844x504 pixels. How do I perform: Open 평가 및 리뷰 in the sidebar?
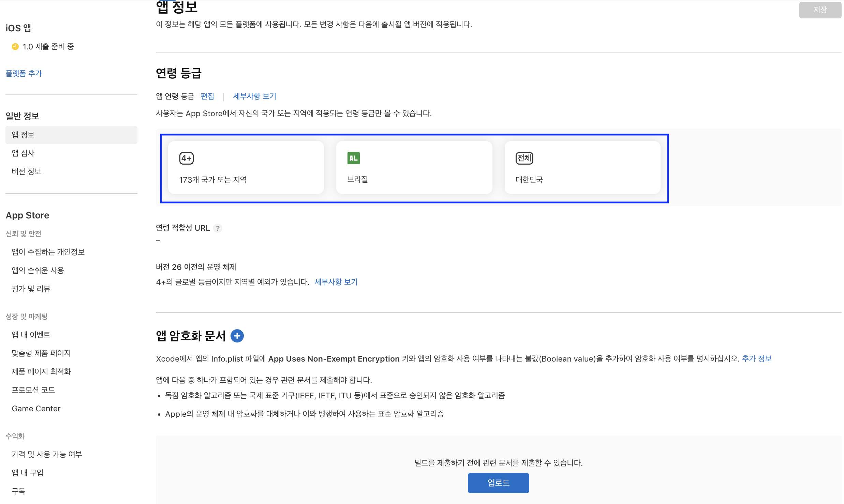pyautogui.click(x=31, y=289)
